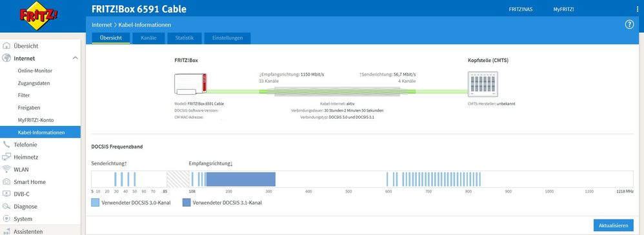
Task: Open Freigaben in sidebar
Action: pyautogui.click(x=29, y=108)
